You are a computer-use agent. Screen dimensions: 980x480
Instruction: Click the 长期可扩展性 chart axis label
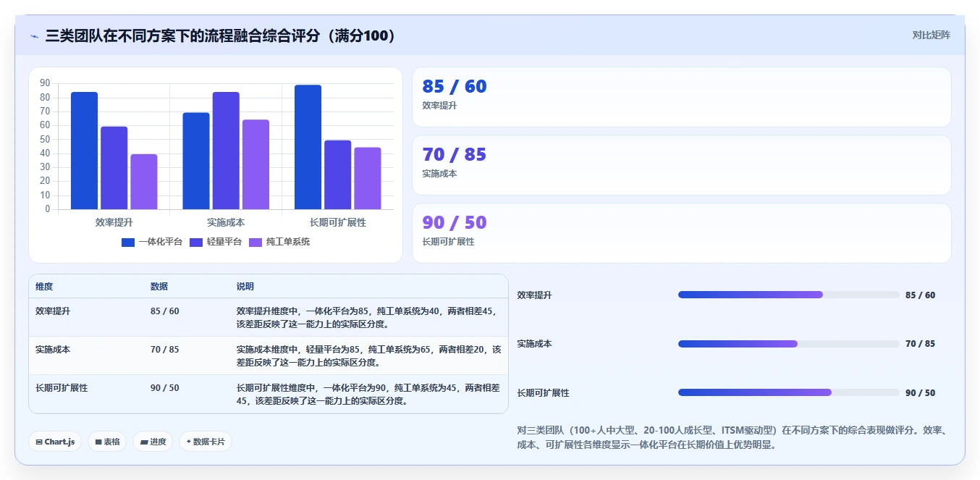click(337, 222)
